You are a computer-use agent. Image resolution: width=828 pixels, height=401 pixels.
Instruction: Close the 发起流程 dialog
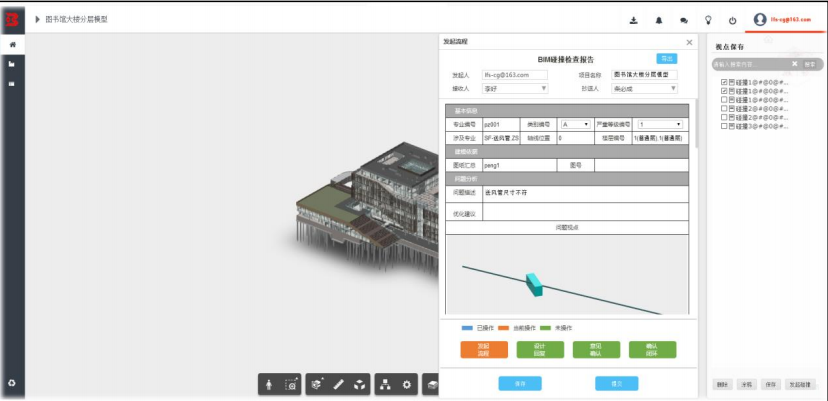click(x=689, y=42)
